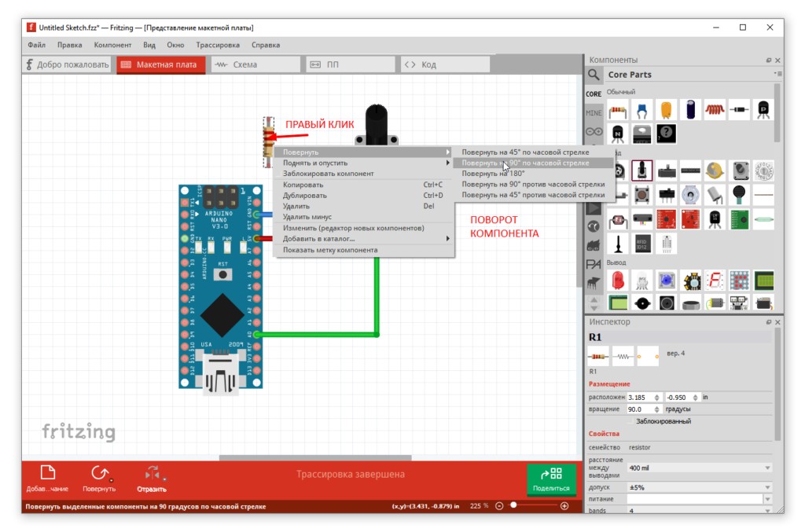Pick the blue ceramic capacitor part
This screenshot has height=532, width=805.
(641, 110)
